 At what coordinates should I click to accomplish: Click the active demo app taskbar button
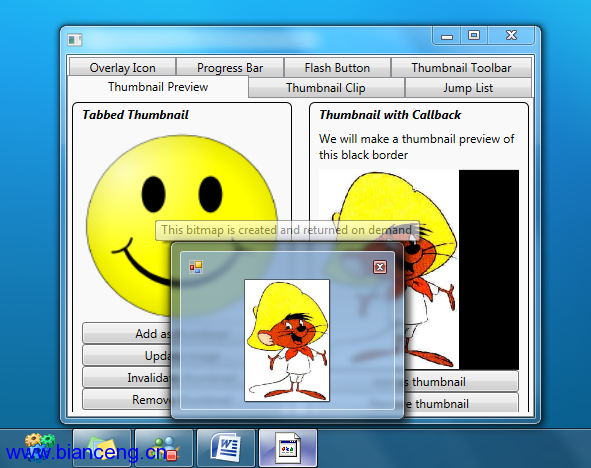click(288, 448)
